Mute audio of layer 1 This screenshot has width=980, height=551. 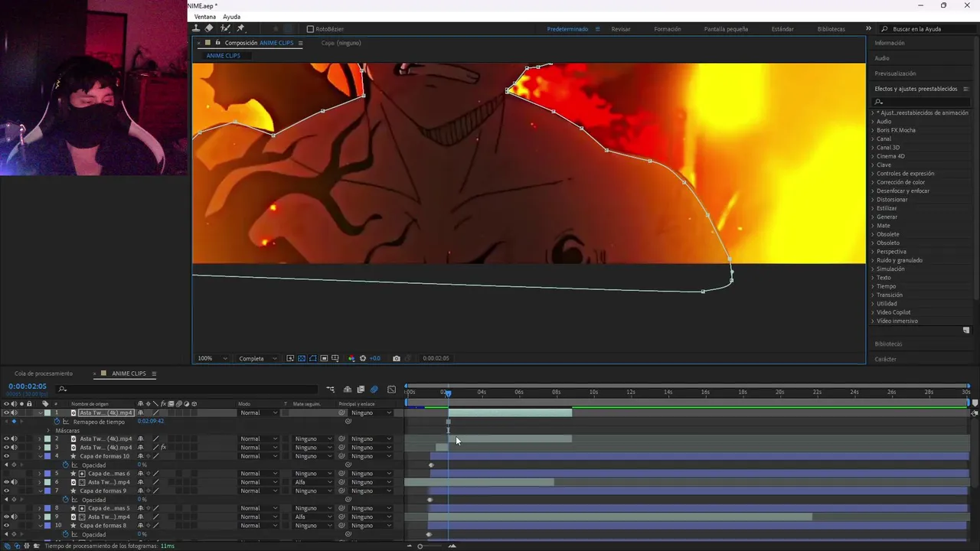tap(14, 412)
